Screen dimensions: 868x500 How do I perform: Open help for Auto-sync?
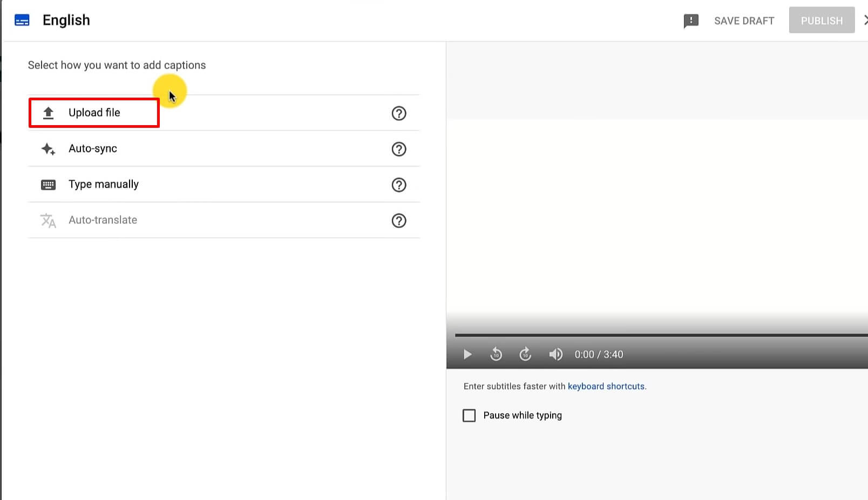click(399, 149)
